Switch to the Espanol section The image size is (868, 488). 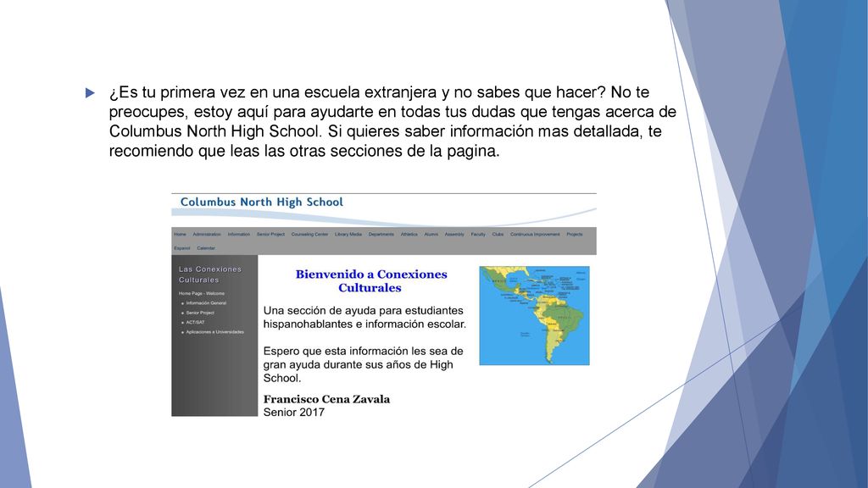click(182, 248)
